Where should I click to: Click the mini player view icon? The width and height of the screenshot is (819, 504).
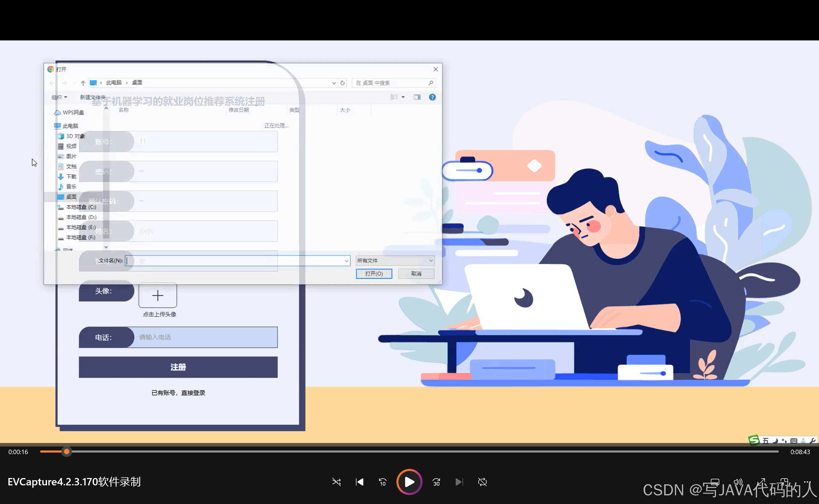[x=784, y=482]
